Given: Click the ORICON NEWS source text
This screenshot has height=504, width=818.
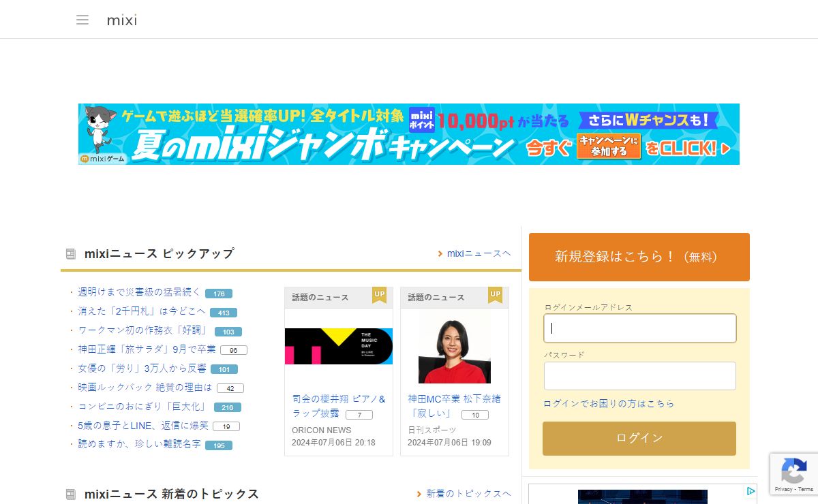Looking at the screenshot, I should (x=322, y=430).
